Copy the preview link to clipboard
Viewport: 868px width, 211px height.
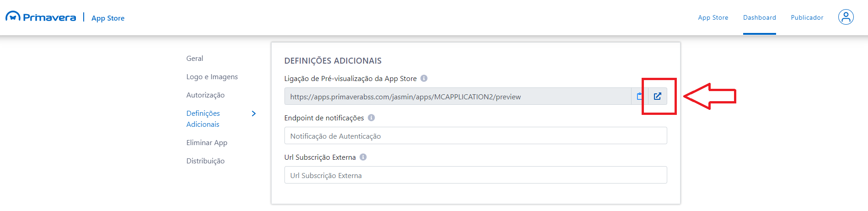click(x=639, y=96)
